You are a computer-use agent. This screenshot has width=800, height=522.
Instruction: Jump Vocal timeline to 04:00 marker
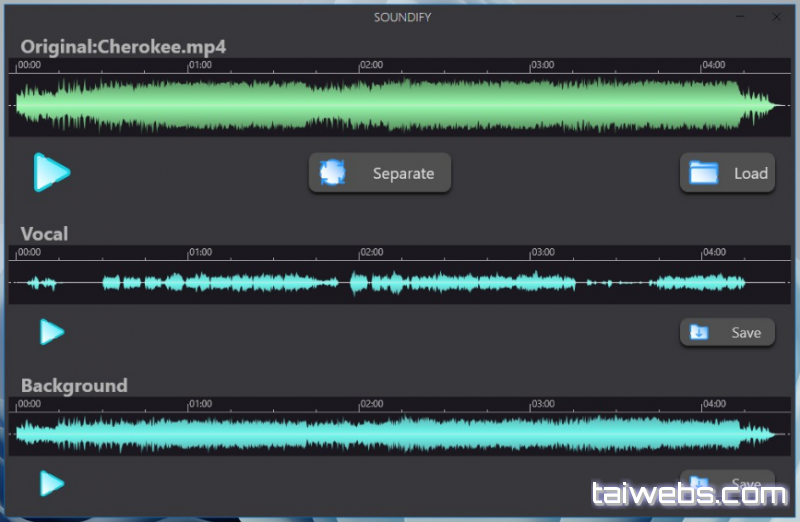[x=713, y=253]
